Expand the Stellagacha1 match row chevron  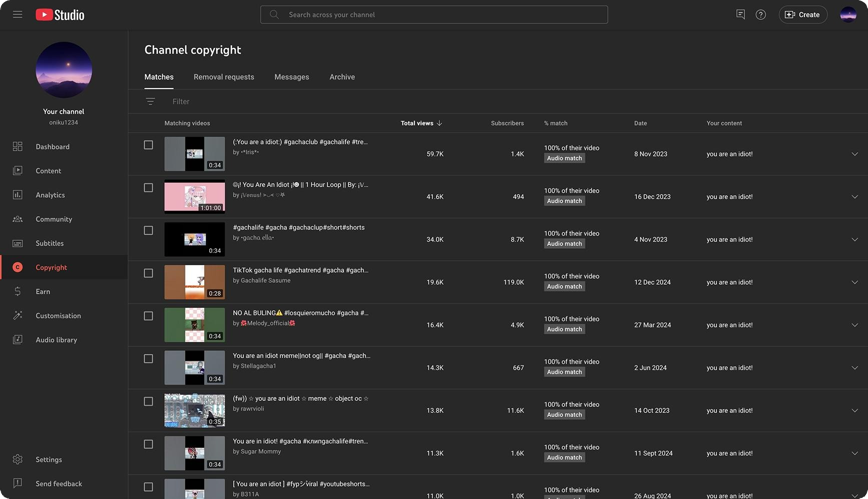[x=854, y=368]
